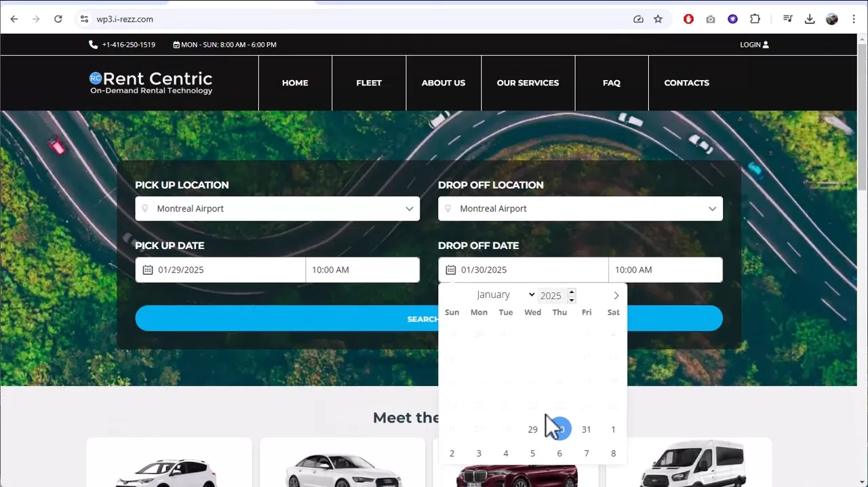Open browser downloads icon
Viewport: 868px width, 487px height.
[810, 19]
